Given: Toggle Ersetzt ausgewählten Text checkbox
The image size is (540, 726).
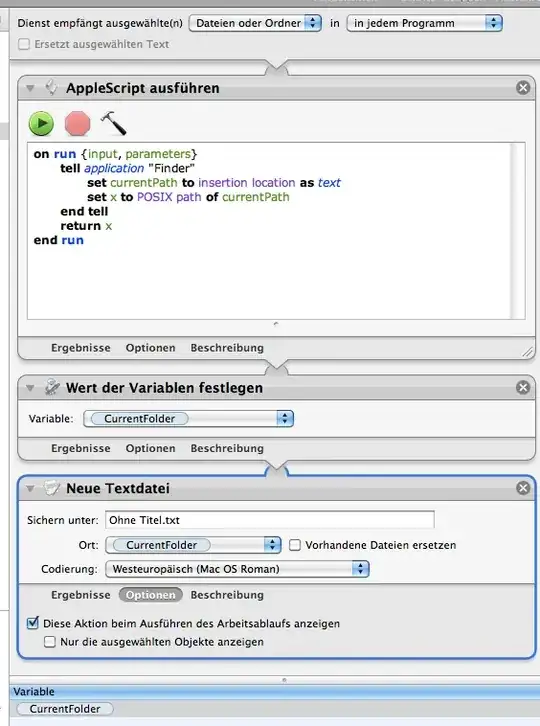Looking at the screenshot, I should [x=24, y=44].
